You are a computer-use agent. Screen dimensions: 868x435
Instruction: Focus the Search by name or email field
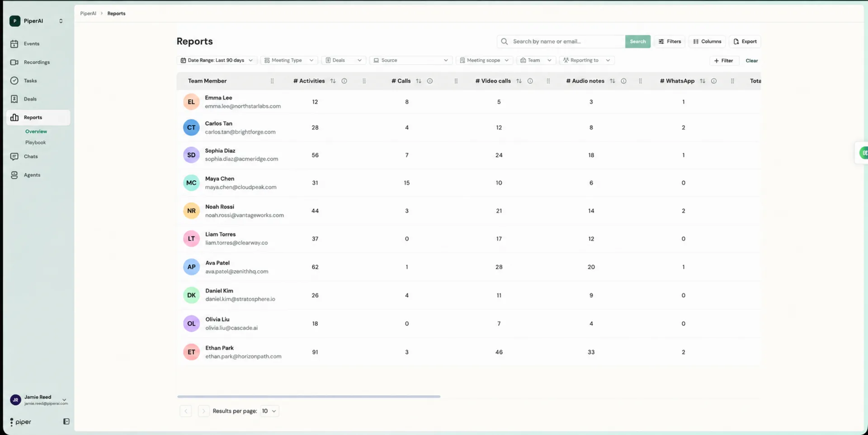point(561,42)
